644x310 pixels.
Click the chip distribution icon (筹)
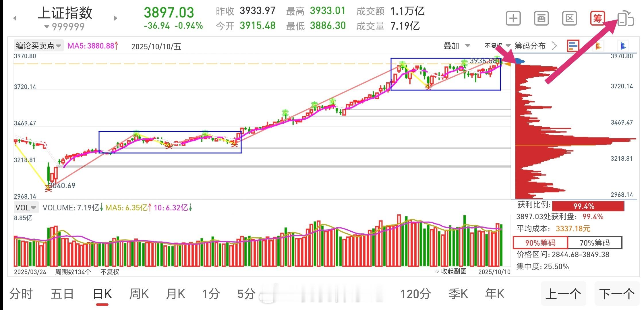597,18
